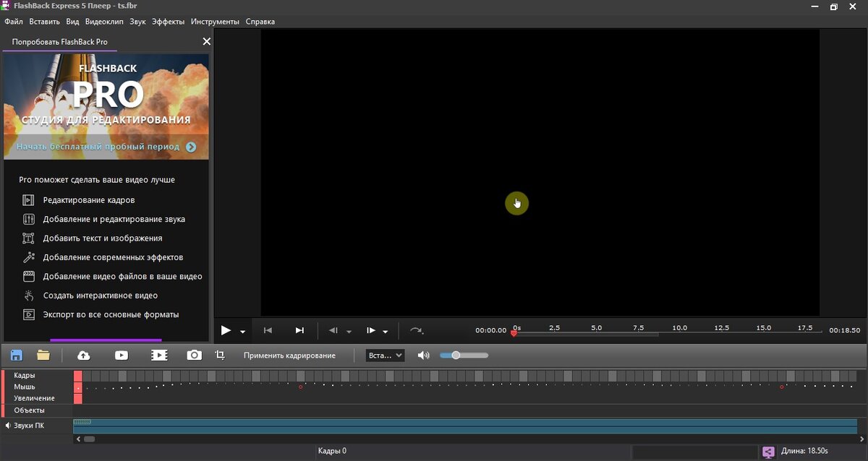Select the Объекты track label

(29, 410)
